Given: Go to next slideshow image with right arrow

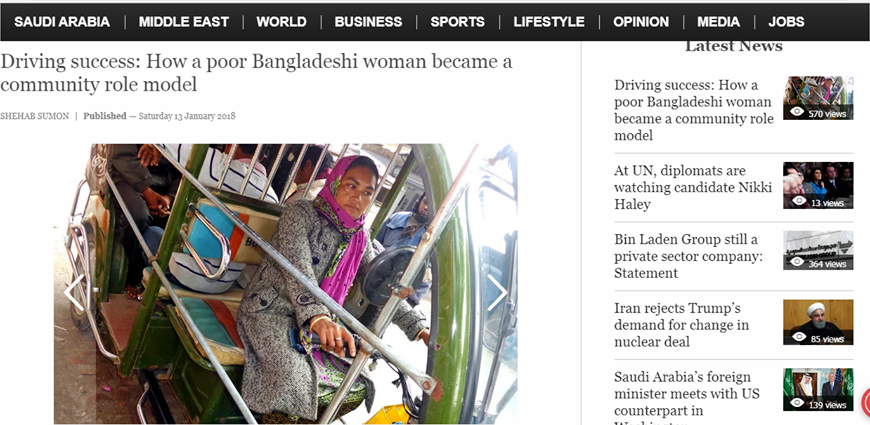Looking at the screenshot, I should (x=497, y=292).
